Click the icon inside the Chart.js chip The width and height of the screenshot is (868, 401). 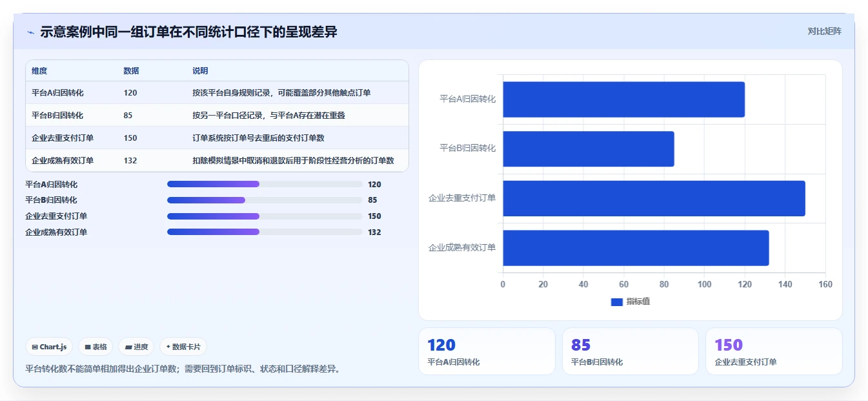[x=35, y=347]
